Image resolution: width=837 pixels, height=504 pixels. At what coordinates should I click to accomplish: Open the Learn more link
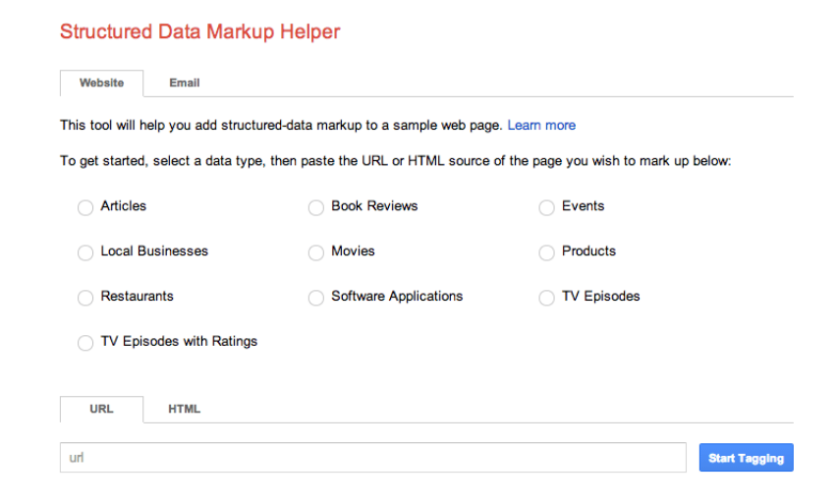pos(541,126)
